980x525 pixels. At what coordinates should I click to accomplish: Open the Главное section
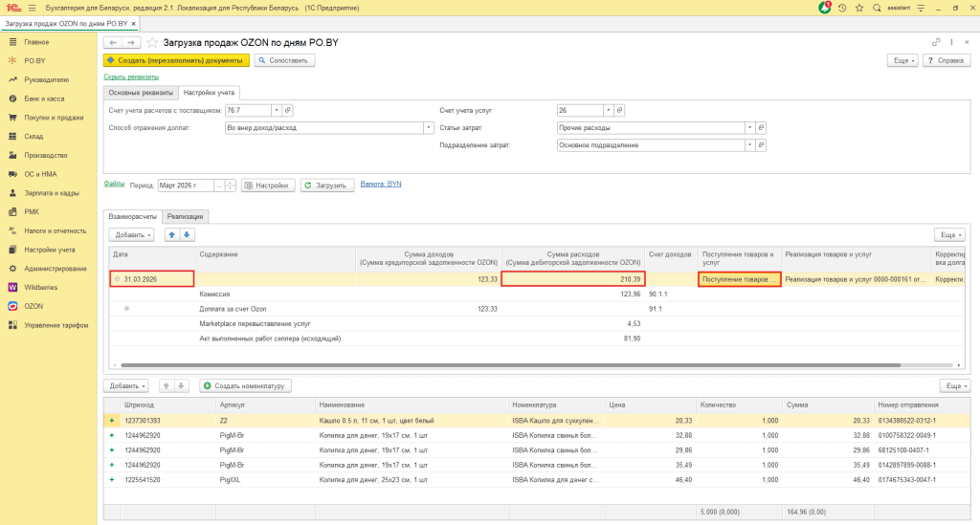click(x=36, y=42)
